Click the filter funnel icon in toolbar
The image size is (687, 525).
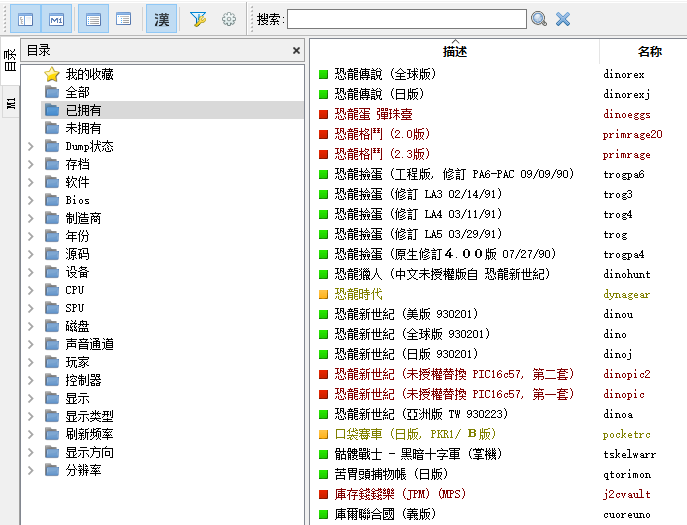pos(198,19)
